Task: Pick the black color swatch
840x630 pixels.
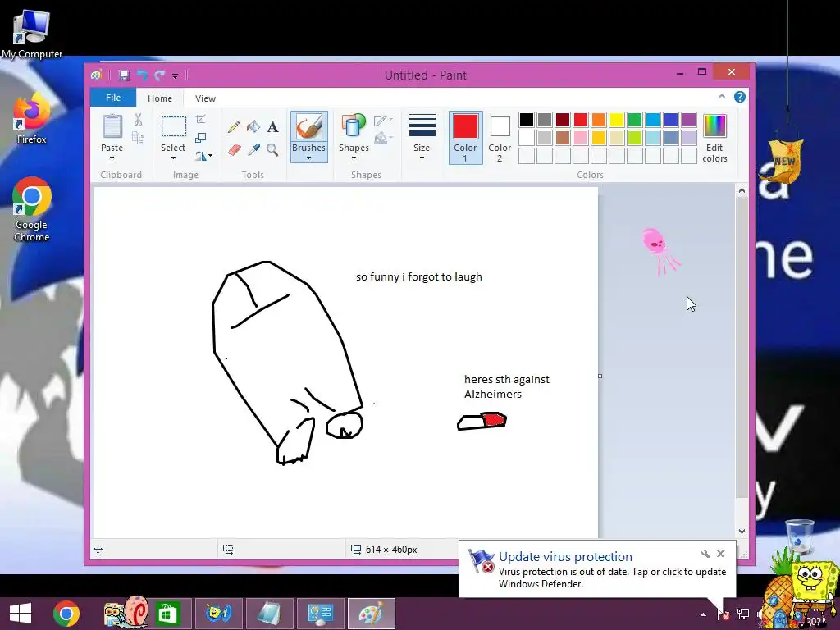Action: (x=527, y=120)
